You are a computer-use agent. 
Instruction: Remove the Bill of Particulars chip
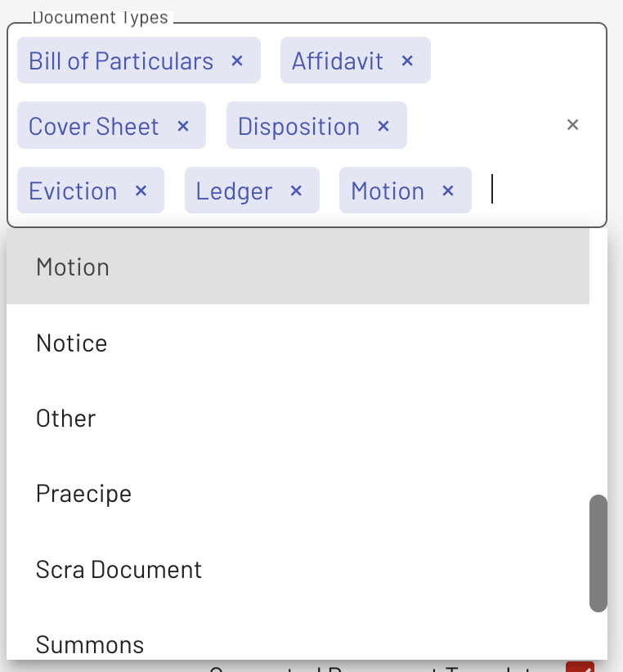(237, 60)
